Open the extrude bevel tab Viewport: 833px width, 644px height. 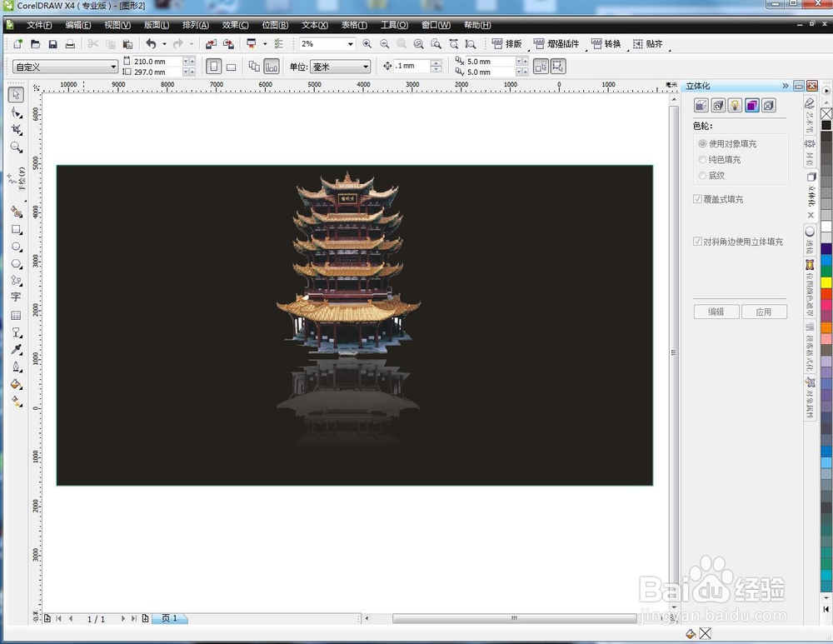point(769,105)
